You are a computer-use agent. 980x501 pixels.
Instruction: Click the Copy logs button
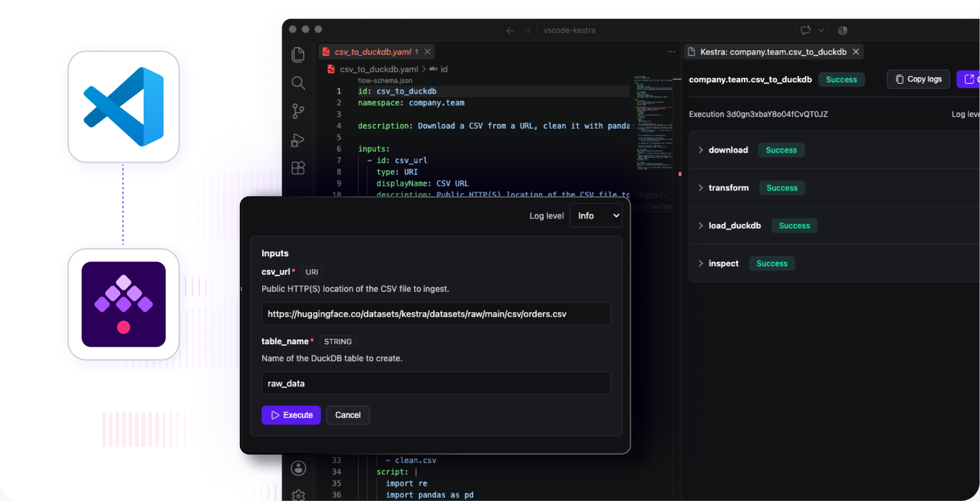918,79
